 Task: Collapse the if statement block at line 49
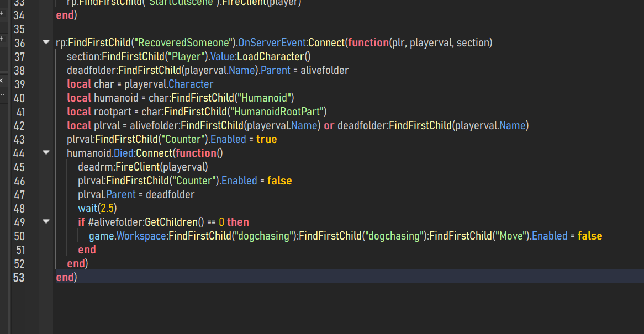(46, 221)
